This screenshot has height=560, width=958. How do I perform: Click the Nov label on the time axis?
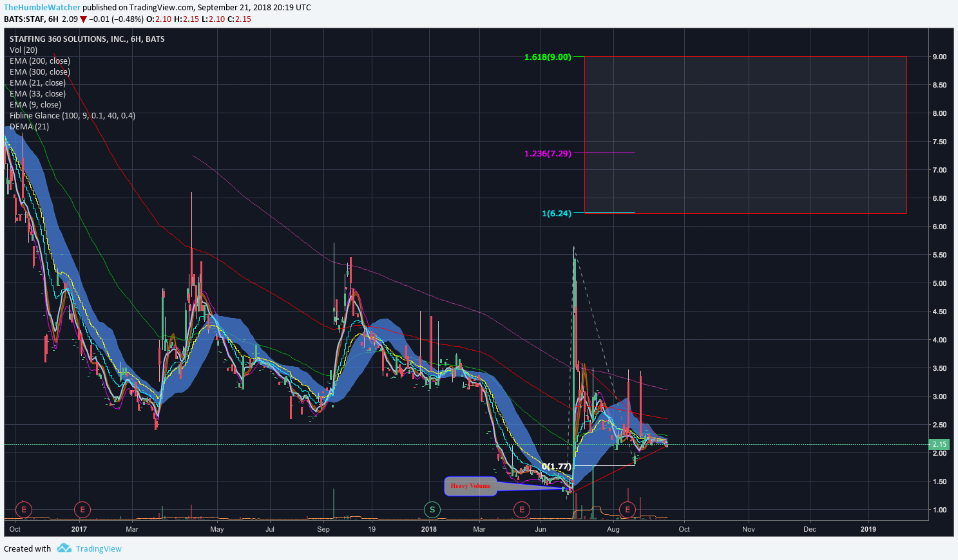[749, 529]
